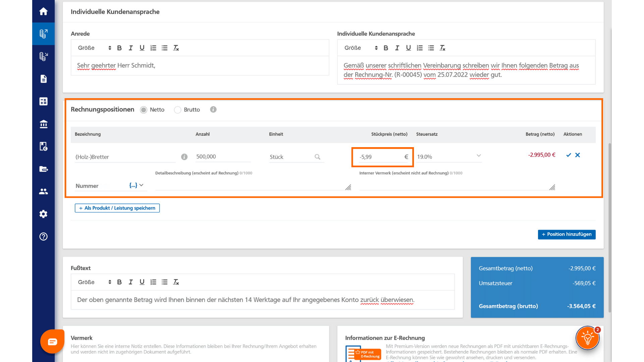Click Position hinzufügen button
The image size is (644, 362).
567,234
